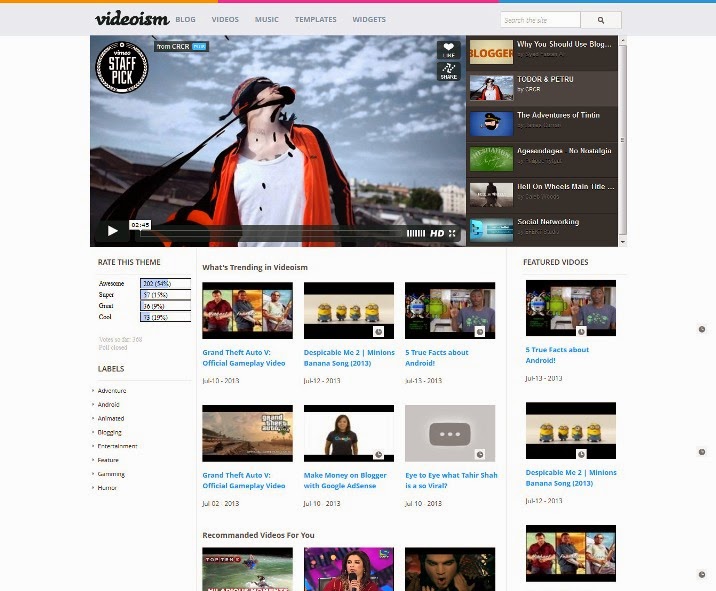
Task: Enter fullscreen mode on the player
Action: click(x=452, y=233)
